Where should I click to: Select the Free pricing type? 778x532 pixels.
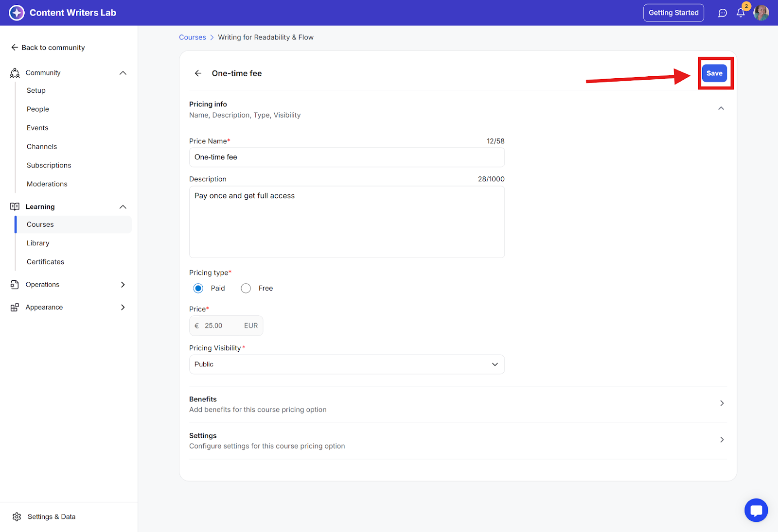246,288
